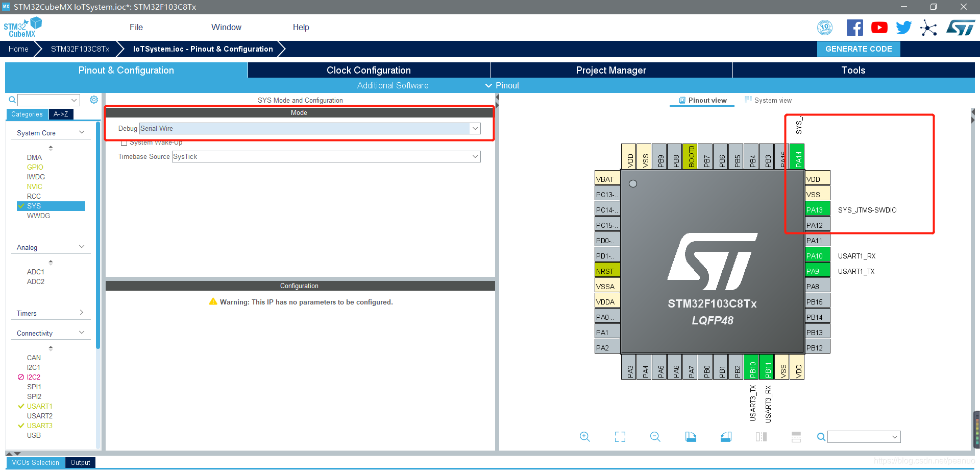
Task: Switch to the A->Z peripheral list tab
Action: pos(61,114)
